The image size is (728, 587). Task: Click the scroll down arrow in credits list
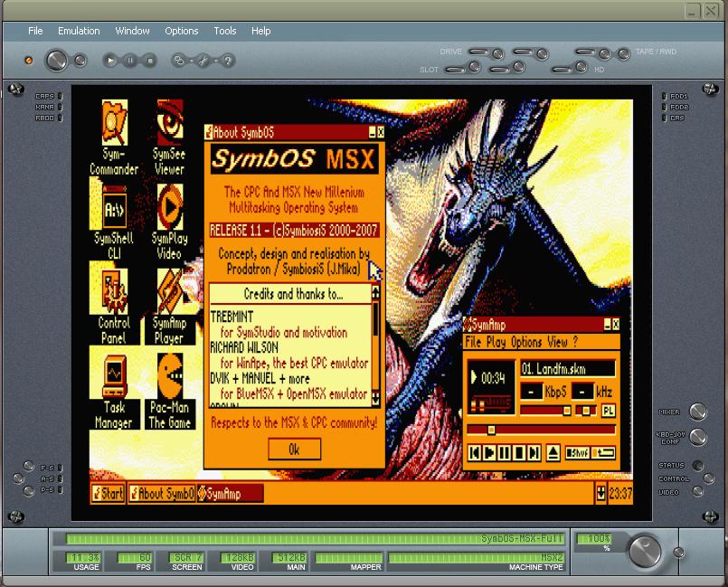[x=375, y=398]
